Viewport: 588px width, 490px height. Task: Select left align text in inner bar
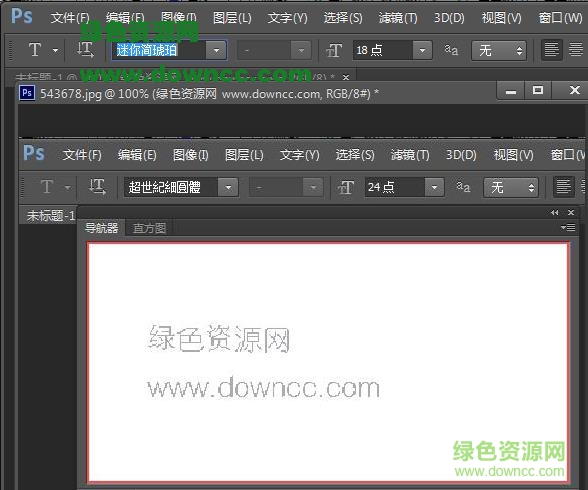click(x=563, y=186)
